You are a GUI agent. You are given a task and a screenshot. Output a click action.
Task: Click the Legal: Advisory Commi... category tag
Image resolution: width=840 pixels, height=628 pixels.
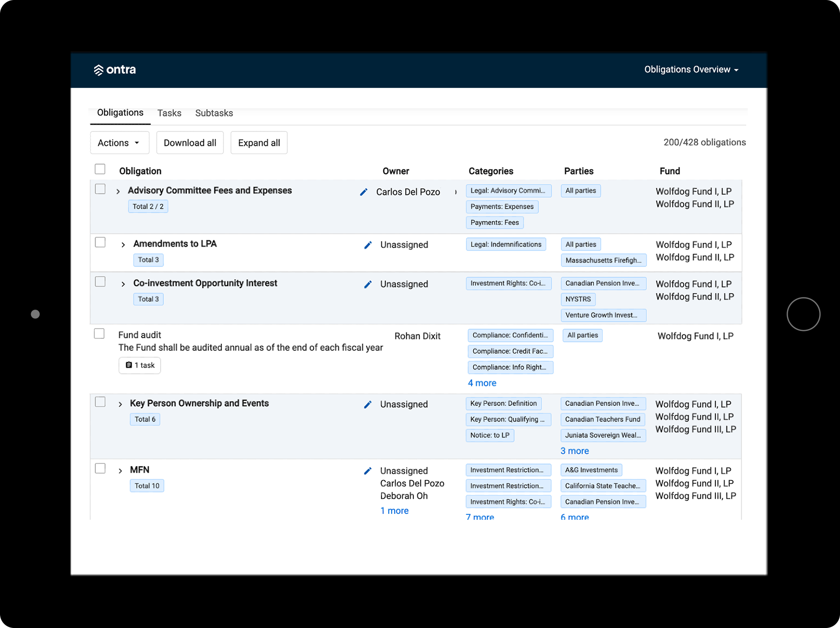[509, 191]
